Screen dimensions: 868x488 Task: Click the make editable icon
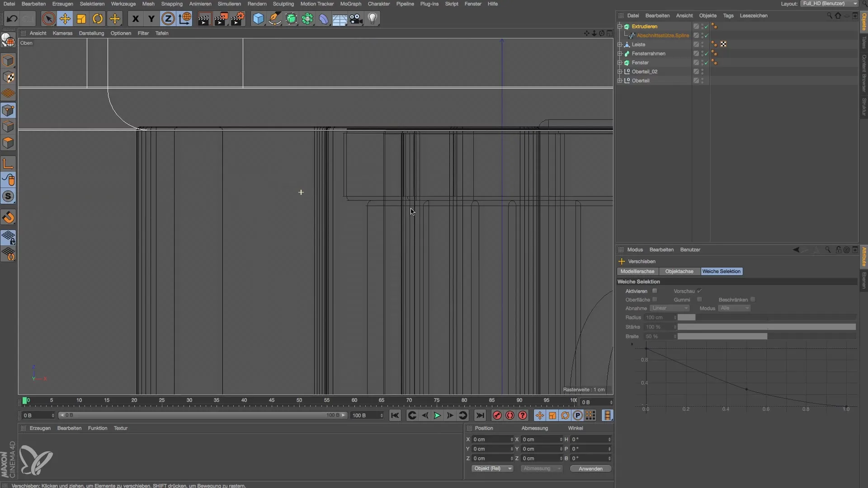8,41
